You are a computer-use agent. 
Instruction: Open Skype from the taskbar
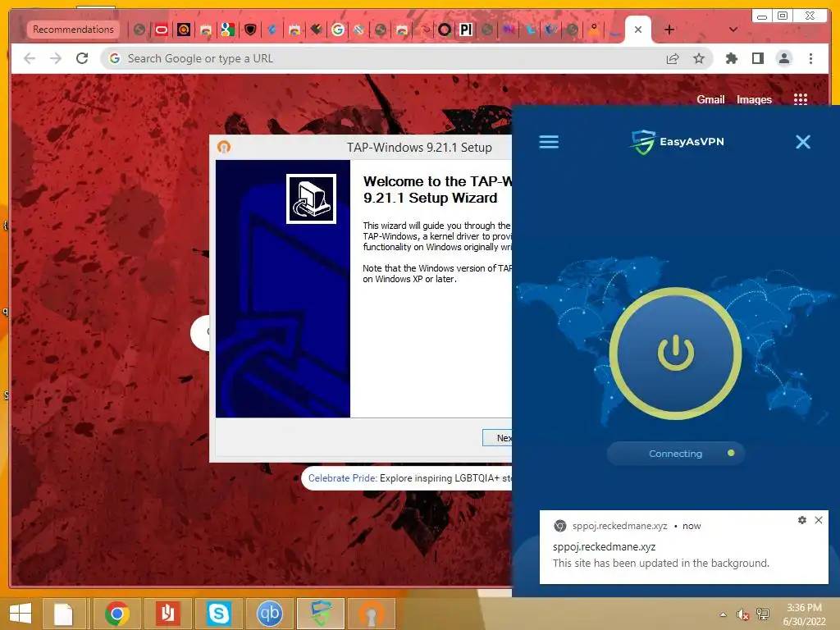coord(218,614)
